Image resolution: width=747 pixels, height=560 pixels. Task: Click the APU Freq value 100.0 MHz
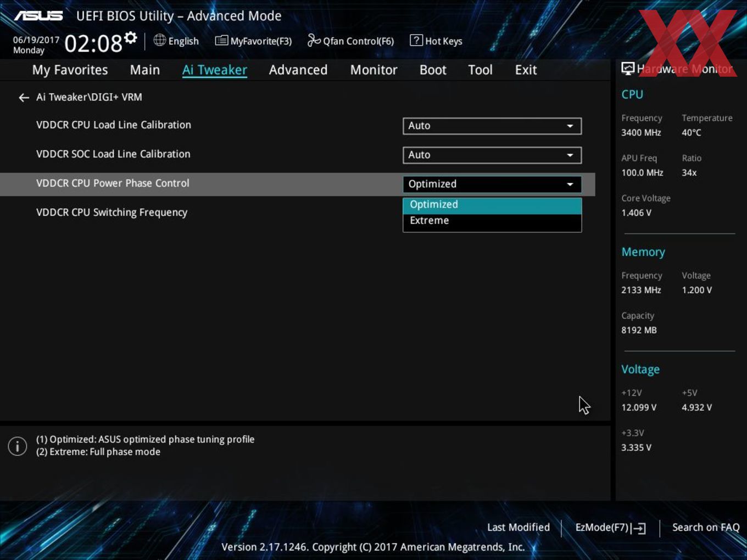pos(642,172)
